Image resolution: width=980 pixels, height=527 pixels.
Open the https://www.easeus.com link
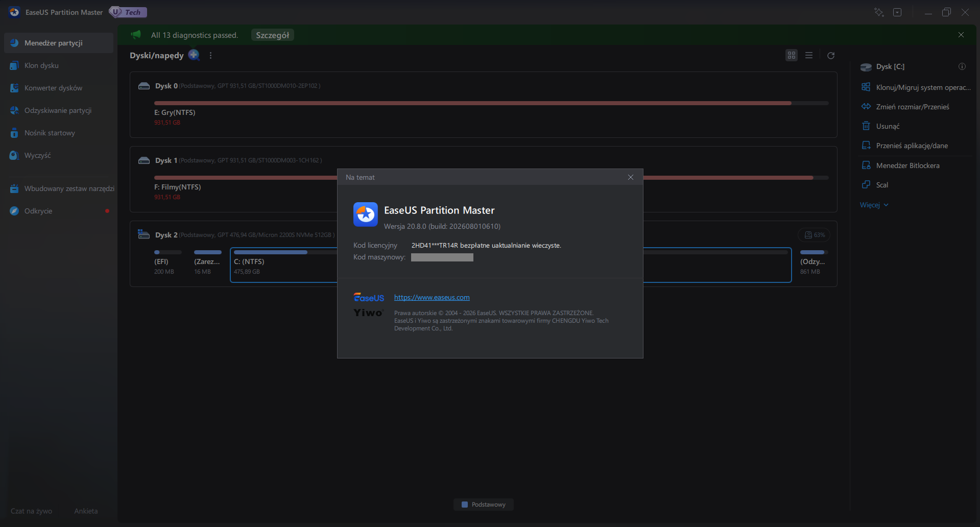pos(432,297)
